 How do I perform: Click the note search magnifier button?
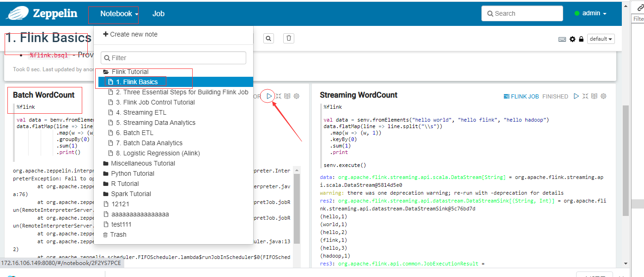[x=269, y=38]
